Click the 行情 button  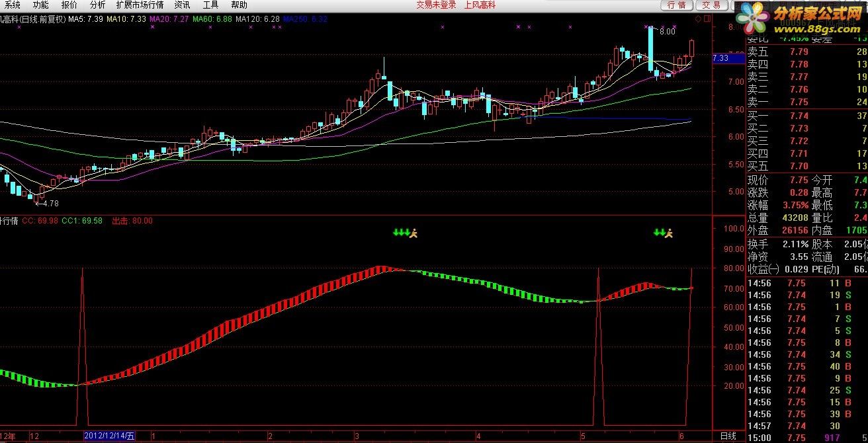click(x=676, y=5)
